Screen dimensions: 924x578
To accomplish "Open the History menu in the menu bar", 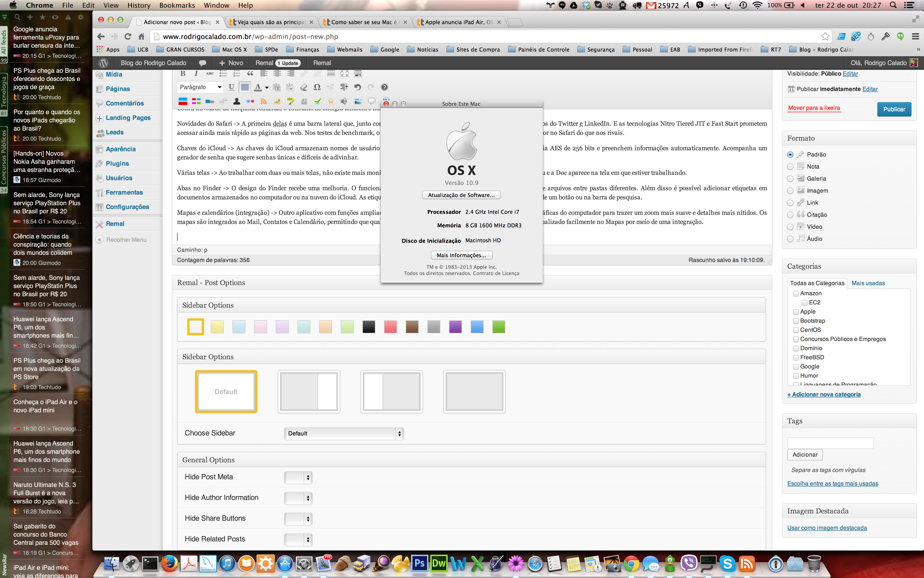I will 139,5.
